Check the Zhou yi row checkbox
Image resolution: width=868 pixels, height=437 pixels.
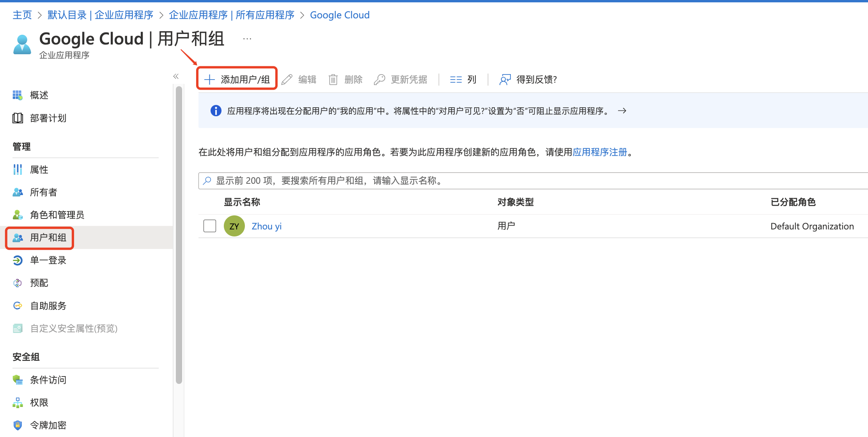click(210, 226)
